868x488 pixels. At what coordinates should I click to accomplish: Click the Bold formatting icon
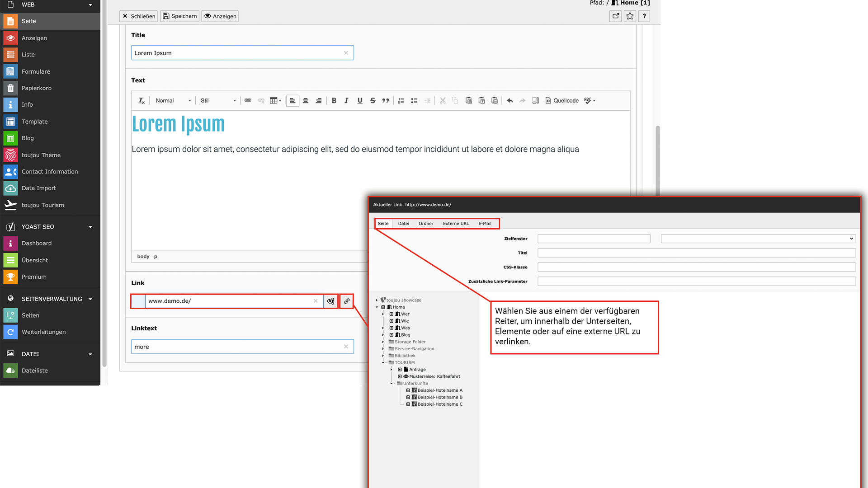pos(334,101)
